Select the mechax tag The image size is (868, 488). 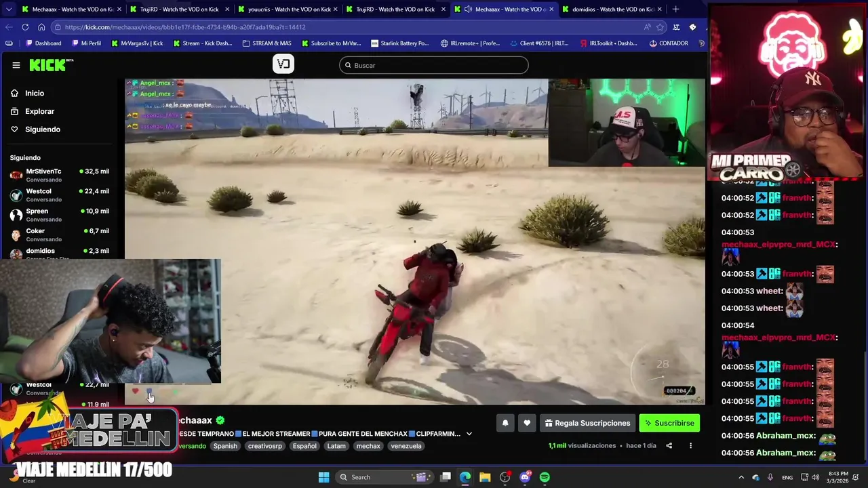(368, 446)
